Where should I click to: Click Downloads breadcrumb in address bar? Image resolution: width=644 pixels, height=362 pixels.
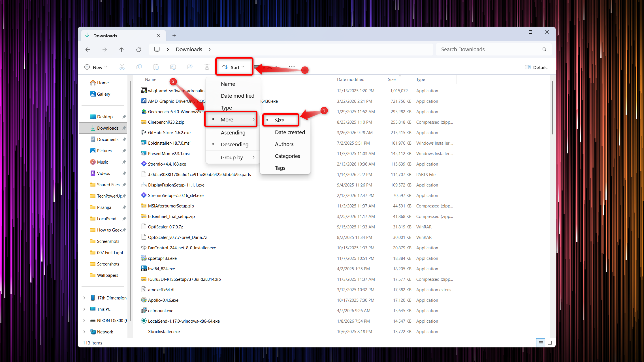pos(189,49)
